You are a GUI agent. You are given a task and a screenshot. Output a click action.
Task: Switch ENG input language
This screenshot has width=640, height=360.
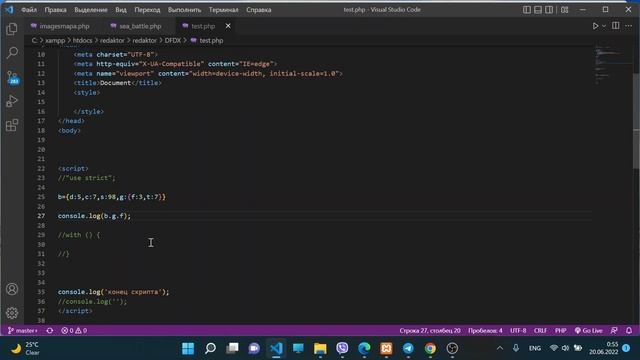[x=535, y=348]
